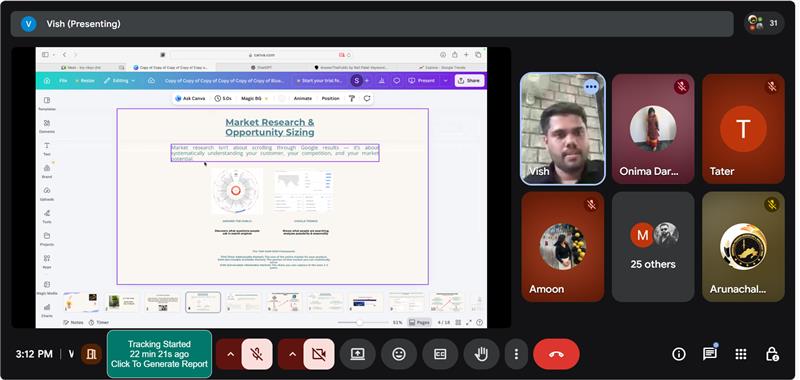The width and height of the screenshot is (800, 380).
Task: Open Animate options in Canva toolbar
Action: tap(303, 98)
